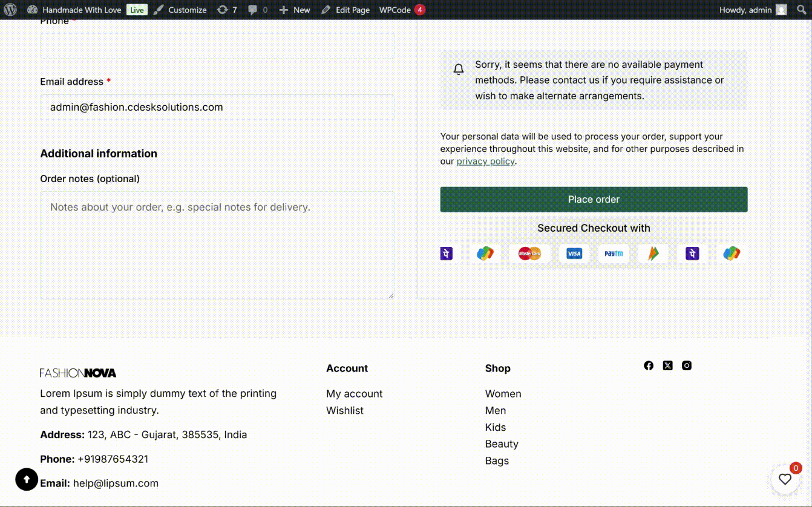Click the MasterCard payment logo
The height and width of the screenshot is (507, 812).
529,253
